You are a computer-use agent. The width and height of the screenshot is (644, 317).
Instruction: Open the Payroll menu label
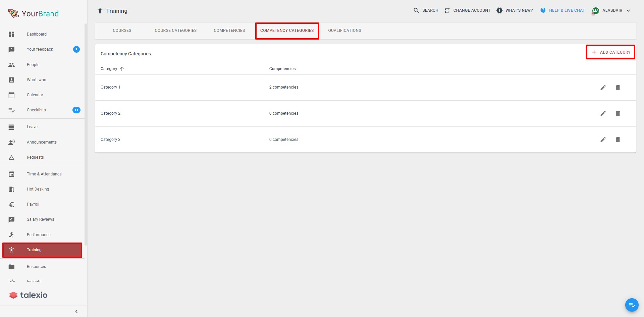point(33,204)
